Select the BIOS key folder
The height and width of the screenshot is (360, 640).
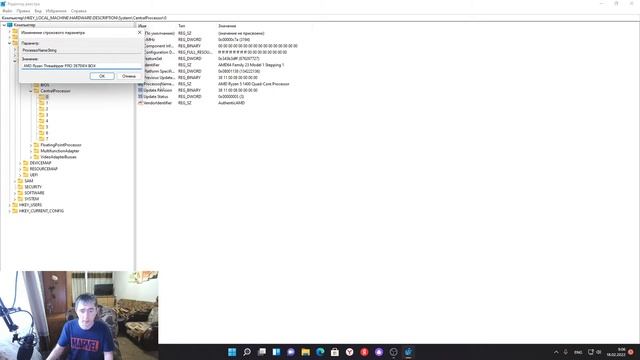(x=42, y=85)
